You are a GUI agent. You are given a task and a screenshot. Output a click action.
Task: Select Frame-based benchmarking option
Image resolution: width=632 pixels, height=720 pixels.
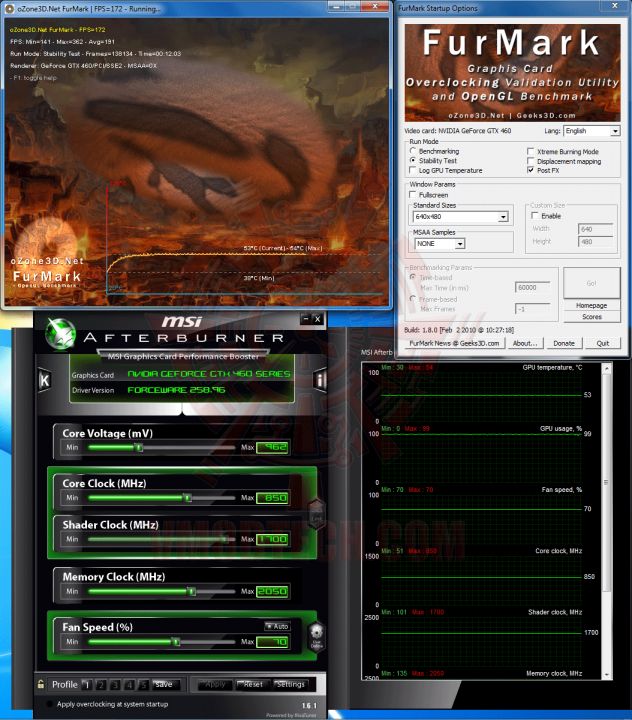click(413, 299)
